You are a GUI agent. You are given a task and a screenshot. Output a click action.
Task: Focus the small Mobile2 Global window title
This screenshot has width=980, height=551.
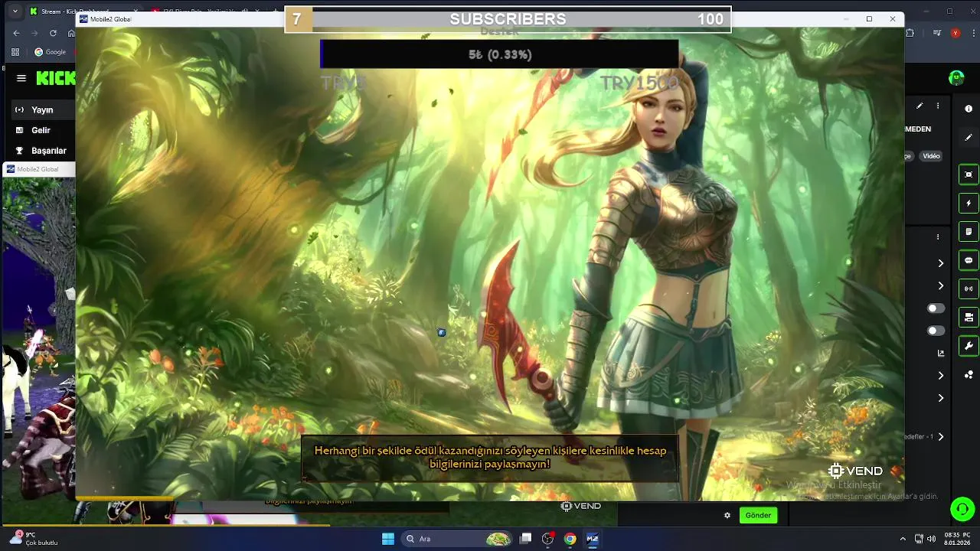pos(38,169)
